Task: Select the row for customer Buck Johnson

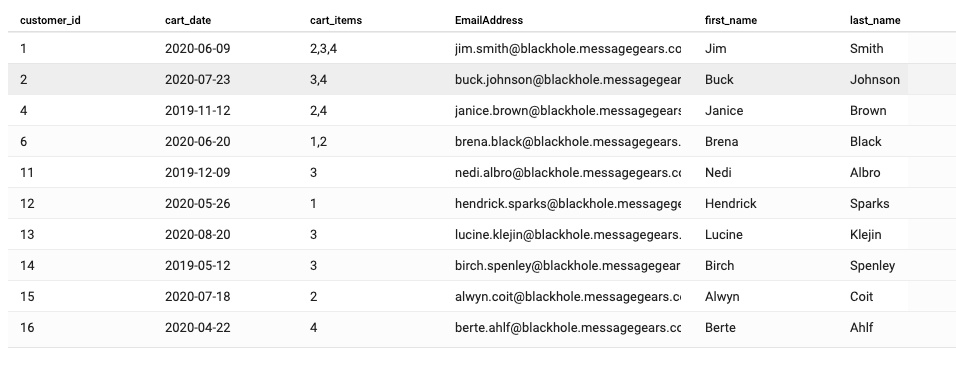Action: click(x=458, y=79)
